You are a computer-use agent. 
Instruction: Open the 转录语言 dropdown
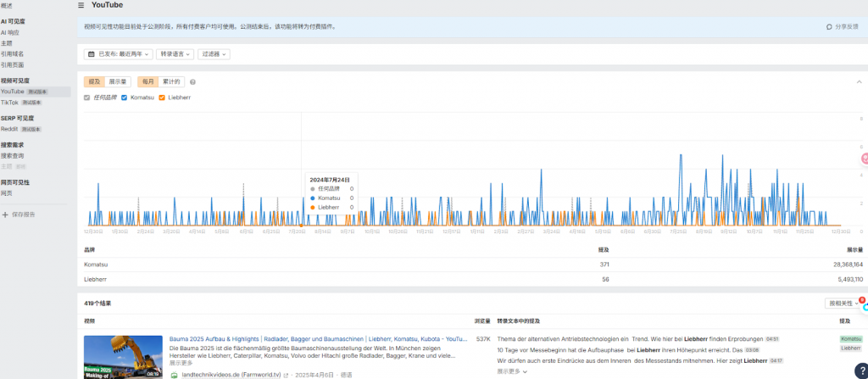pos(175,54)
